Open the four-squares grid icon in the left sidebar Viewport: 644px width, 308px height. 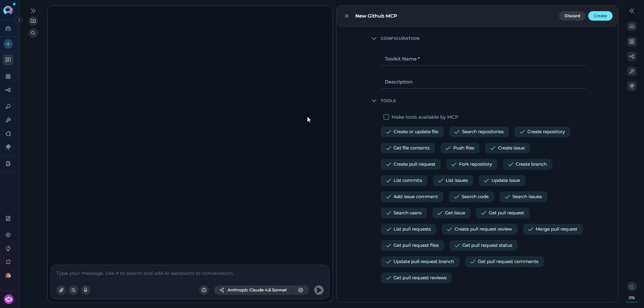[8, 76]
